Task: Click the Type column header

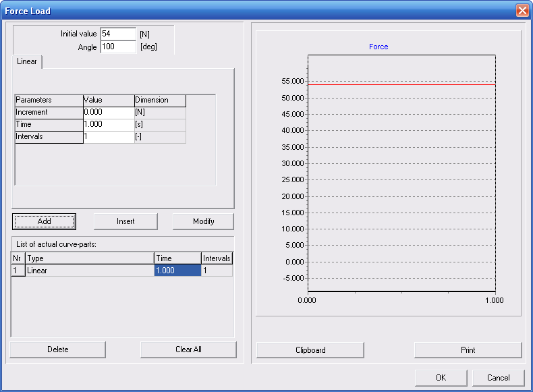Action: point(90,258)
